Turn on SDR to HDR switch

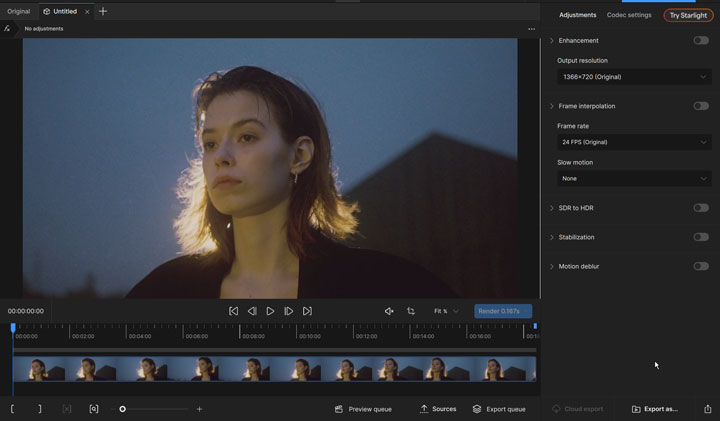pos(701,208)
